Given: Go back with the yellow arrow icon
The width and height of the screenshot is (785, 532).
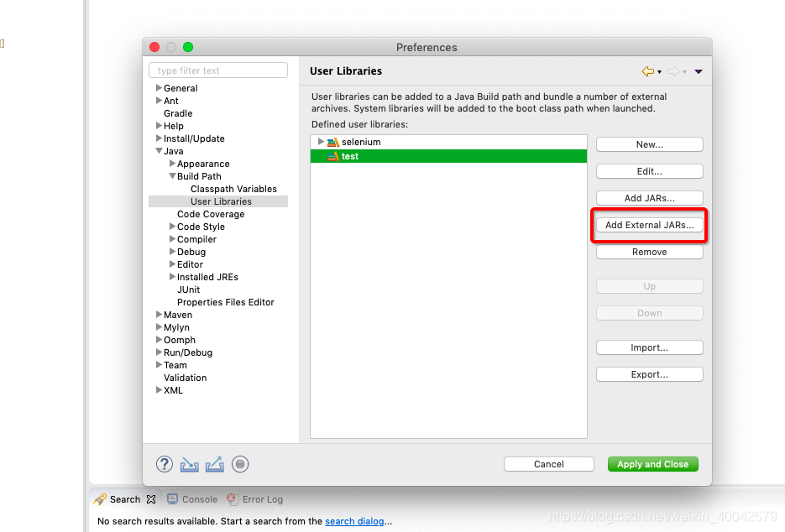Looking at the screenshot, I should coord(648,71).
